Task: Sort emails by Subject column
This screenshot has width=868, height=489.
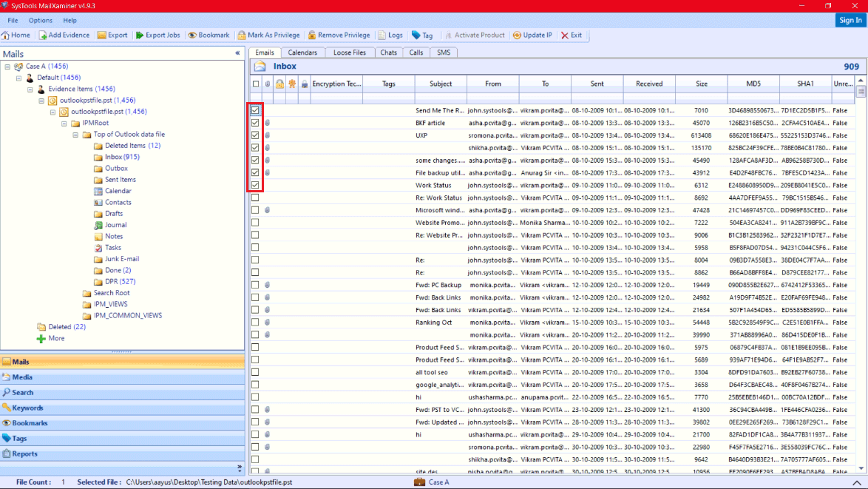Action: 441,84
